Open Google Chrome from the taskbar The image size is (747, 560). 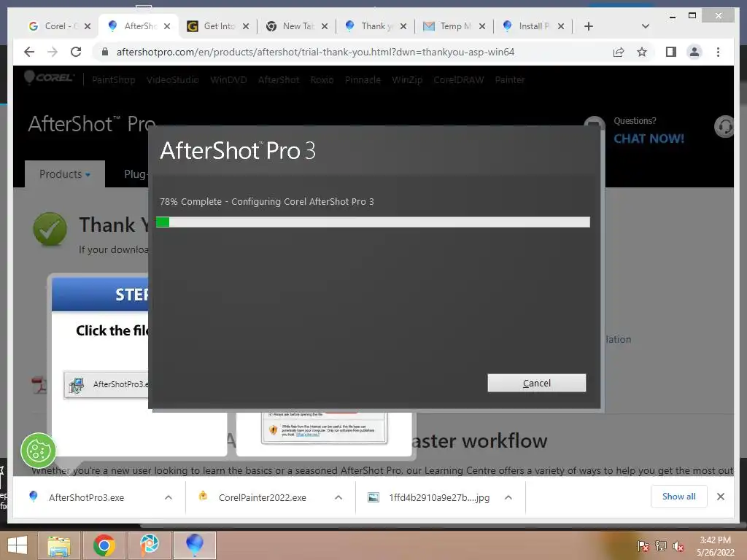point(104,545)
